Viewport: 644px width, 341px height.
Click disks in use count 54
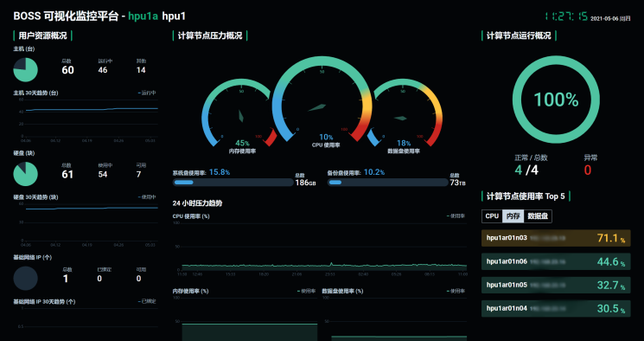point(103,175)
